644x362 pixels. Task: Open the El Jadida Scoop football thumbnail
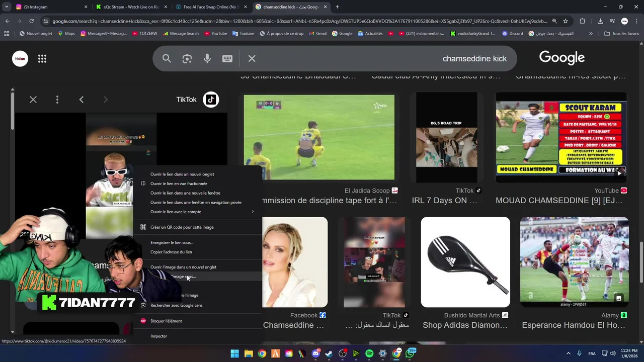pyautogui.click(x=319, y=137)
